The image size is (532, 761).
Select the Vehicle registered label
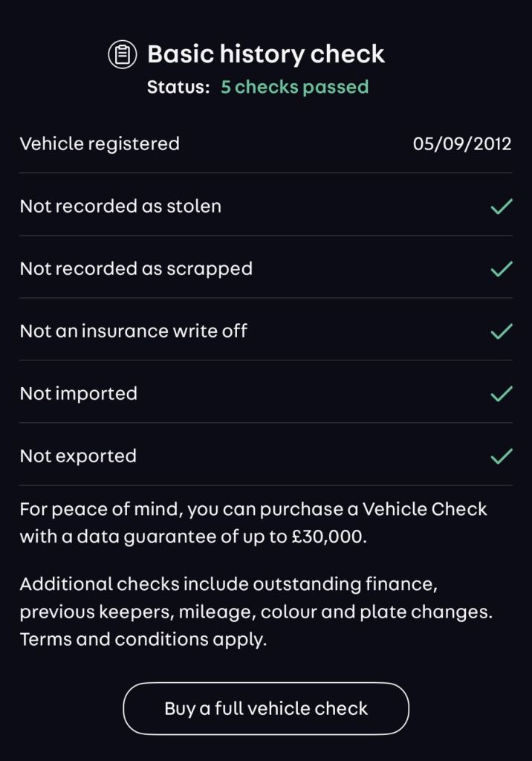pyautogui.click(x=100, y=143)
